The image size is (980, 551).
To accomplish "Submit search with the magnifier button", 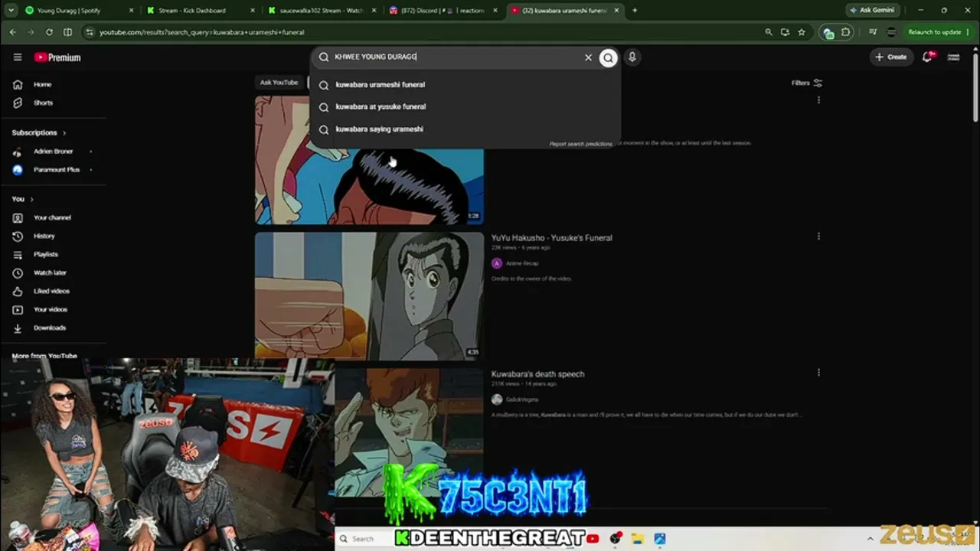I will (x=608, y=57).
